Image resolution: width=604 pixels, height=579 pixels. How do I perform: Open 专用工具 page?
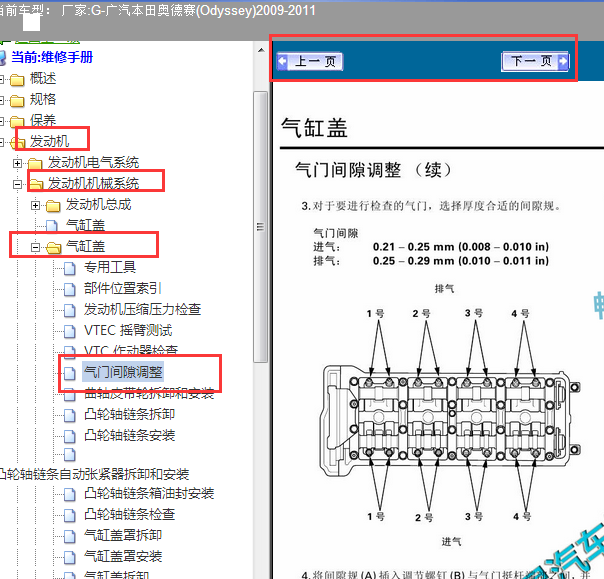(110, 267)
